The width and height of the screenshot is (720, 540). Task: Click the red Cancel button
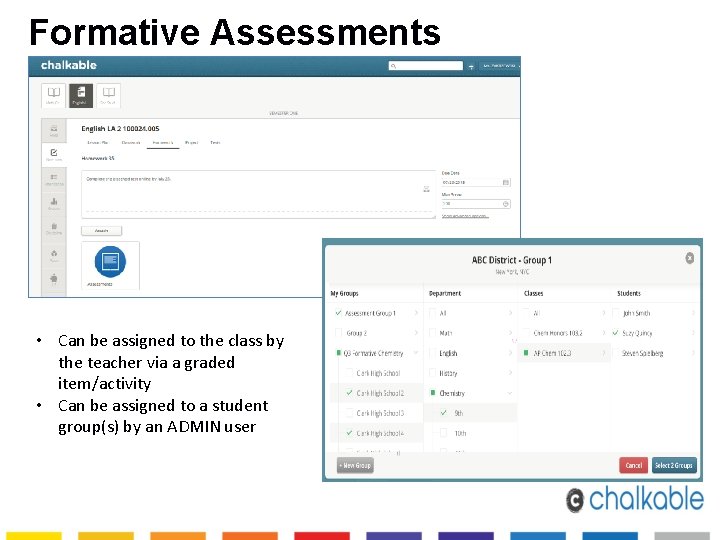coord(633,465)
